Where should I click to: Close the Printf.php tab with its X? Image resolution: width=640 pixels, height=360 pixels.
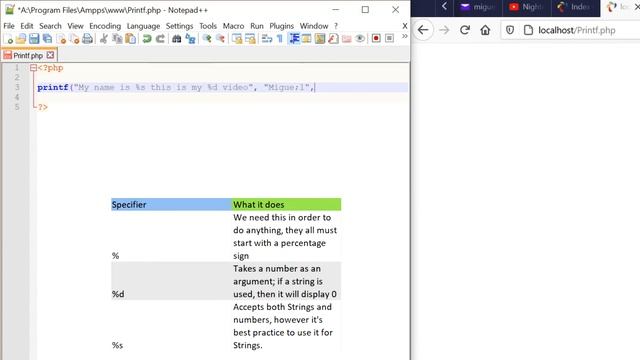(x=50, y=55)
